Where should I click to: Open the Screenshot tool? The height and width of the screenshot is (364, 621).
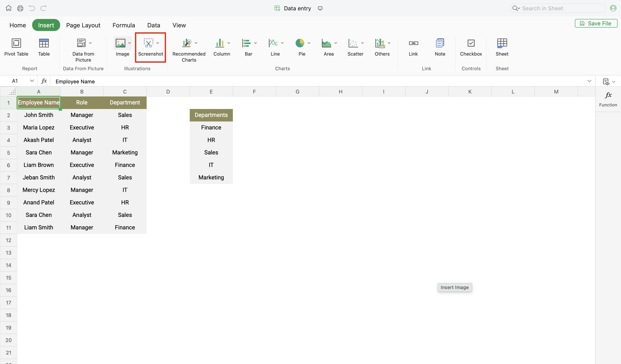(x=148, y=43)
